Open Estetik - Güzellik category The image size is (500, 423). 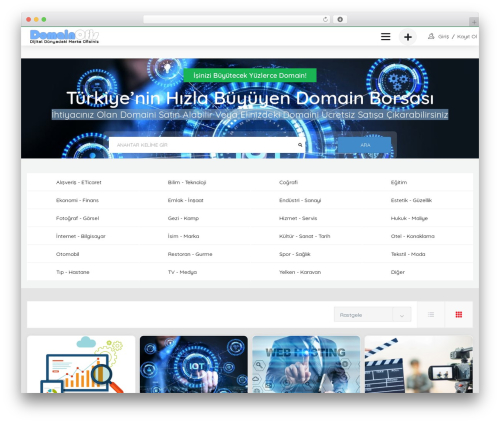(411, 200)
